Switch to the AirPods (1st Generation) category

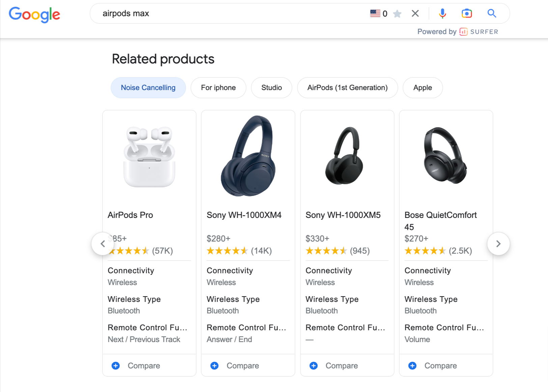point(347,88)
